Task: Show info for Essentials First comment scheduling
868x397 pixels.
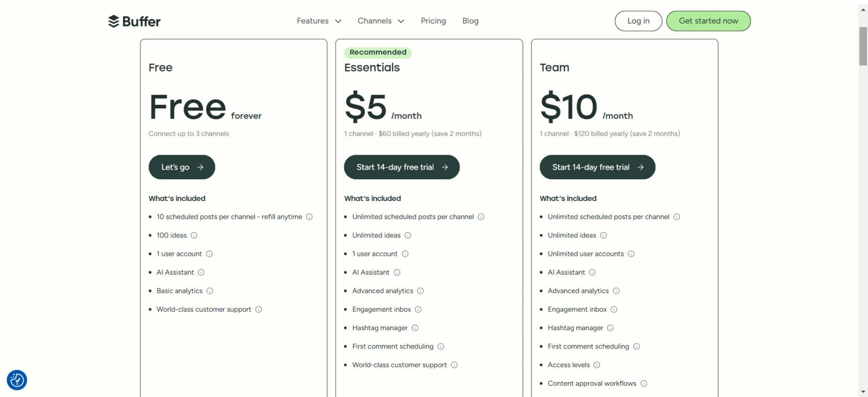Action: (441, 346)
